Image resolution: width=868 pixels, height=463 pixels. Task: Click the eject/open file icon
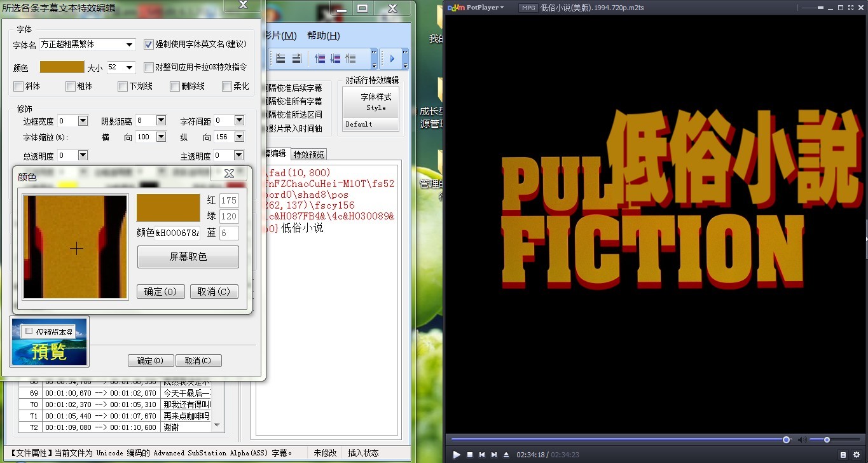pos(506,455)
